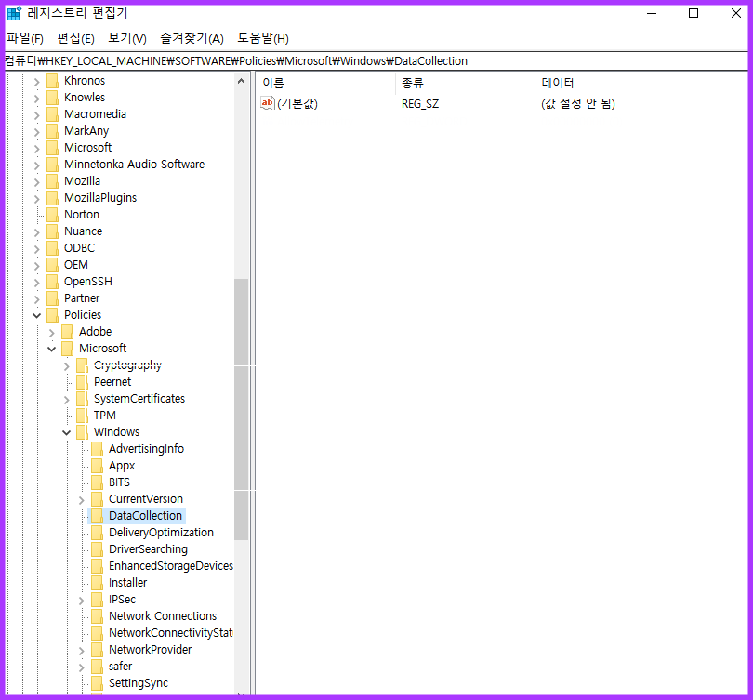Collapse the Microsoft key under Policies
Screen dimensions: 753x700
51,349
